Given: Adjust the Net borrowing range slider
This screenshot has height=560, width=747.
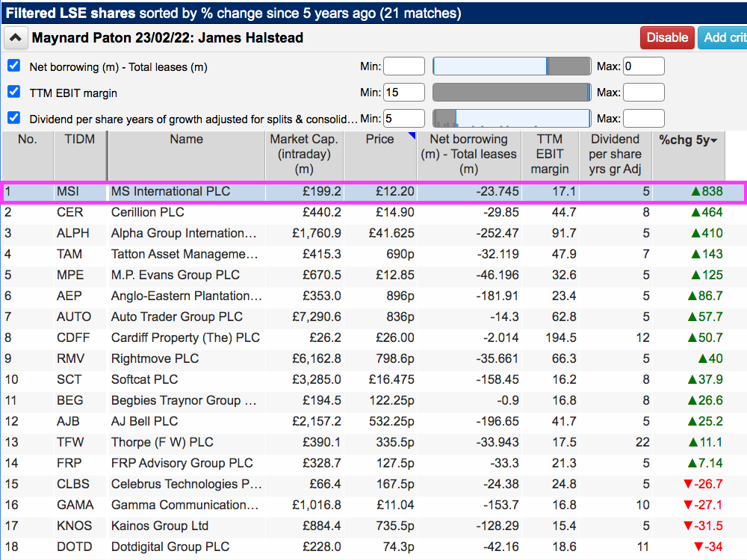Looking at the screenshot, I should pyautogui.click(x=512, y=66).
